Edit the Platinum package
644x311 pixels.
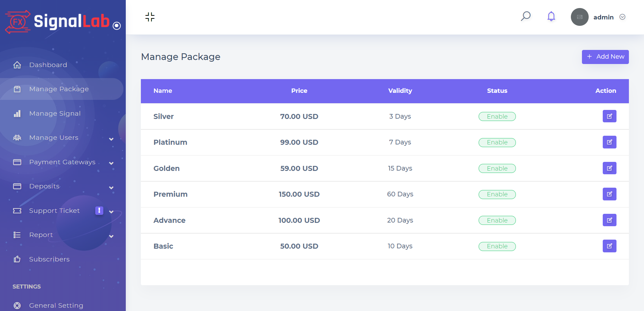coord(609,142)
